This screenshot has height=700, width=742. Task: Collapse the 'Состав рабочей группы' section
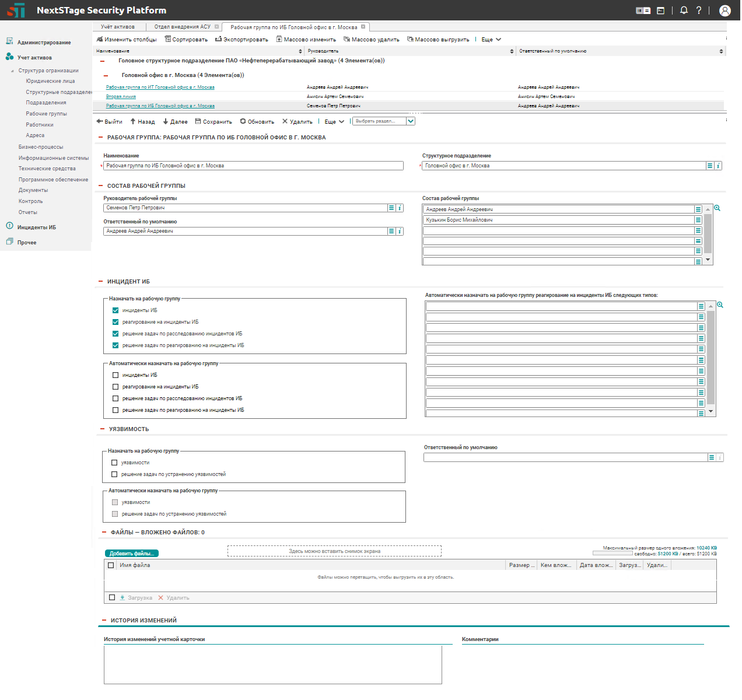point(101,185)
